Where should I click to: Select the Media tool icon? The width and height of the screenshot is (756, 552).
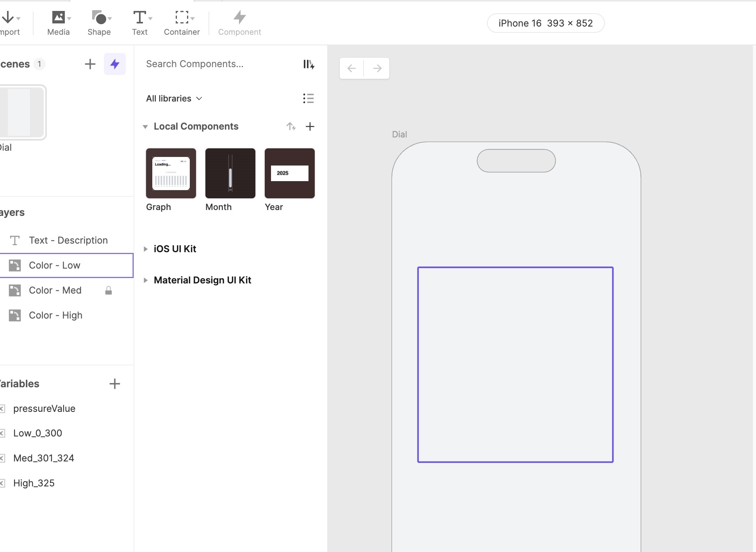(59, 18)
